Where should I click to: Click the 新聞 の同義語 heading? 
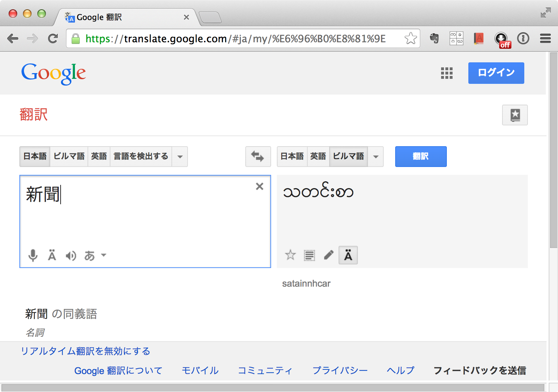click(61, 314)
